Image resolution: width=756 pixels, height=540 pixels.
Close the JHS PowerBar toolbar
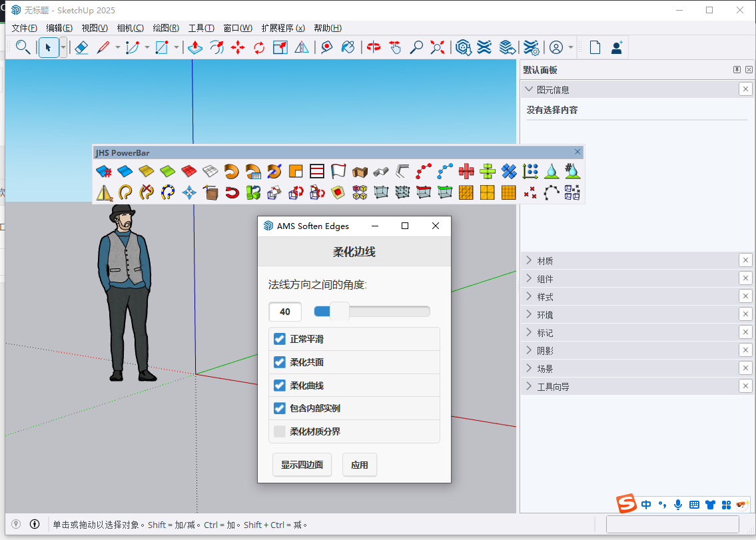577,152
